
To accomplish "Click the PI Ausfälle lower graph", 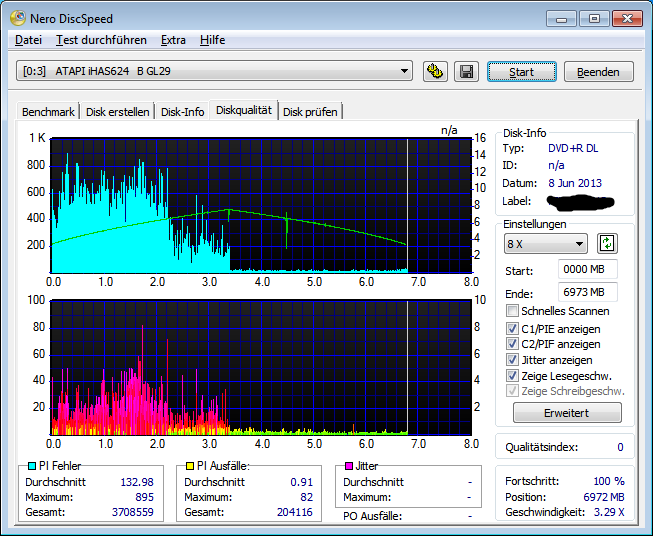I will point(261,367).
